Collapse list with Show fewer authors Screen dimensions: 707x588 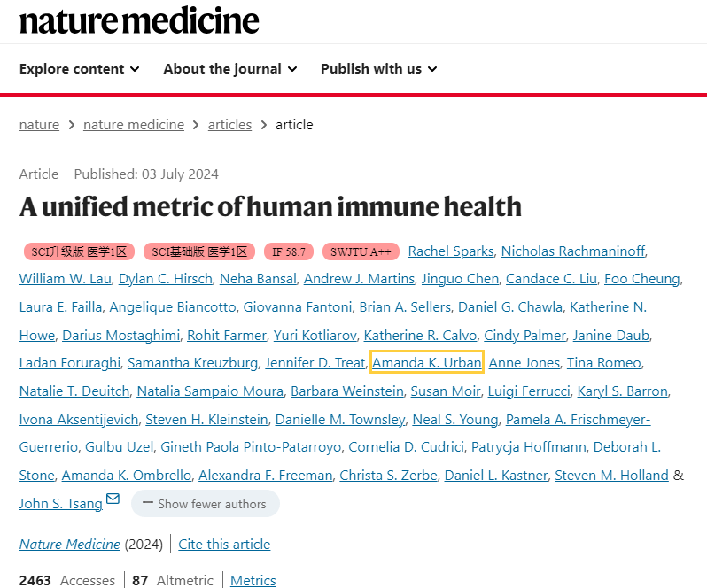click(205, 504)
